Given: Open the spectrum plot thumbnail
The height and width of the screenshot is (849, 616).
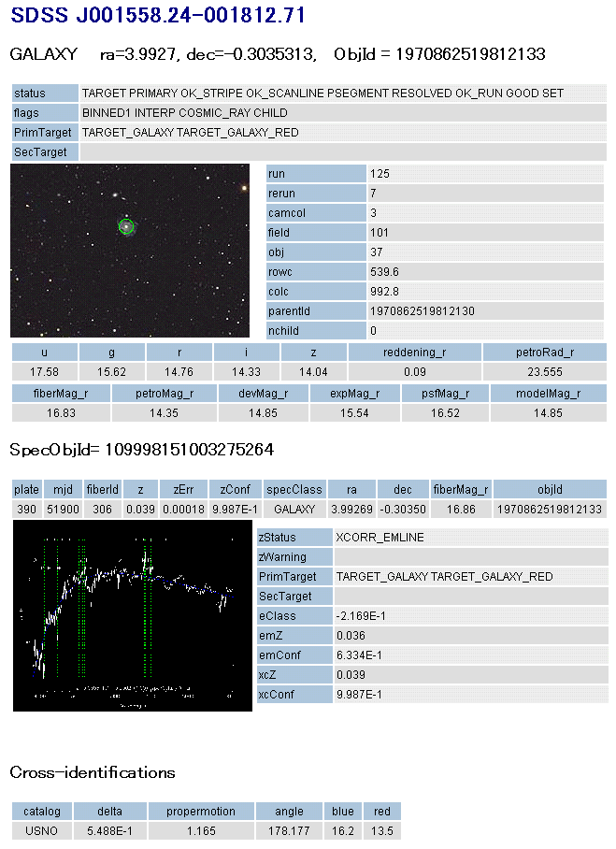Looking at the screenshot, I should pos(133,615).
